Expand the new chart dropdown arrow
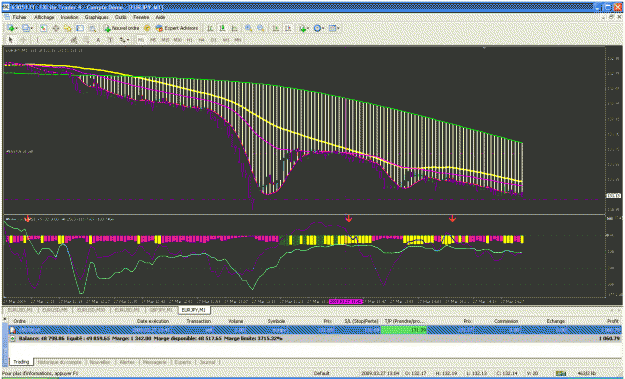This screenshot has height=379, width=625. [x=16, y=28]
